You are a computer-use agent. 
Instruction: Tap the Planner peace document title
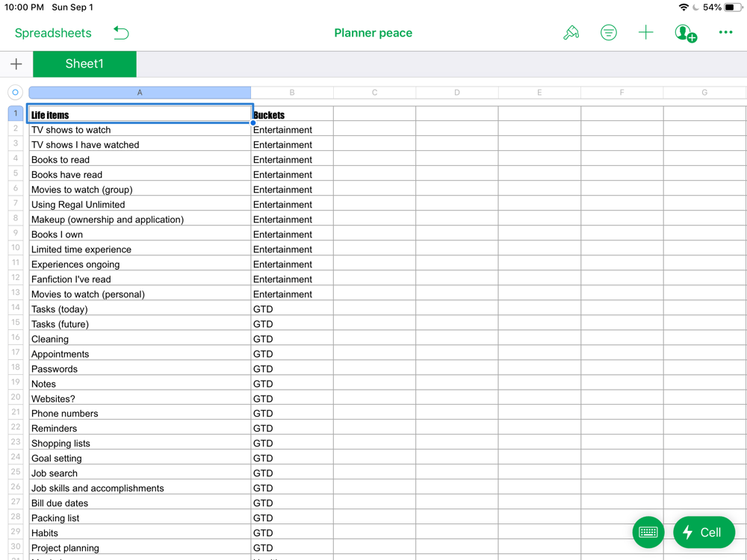[x=373, y=33]
